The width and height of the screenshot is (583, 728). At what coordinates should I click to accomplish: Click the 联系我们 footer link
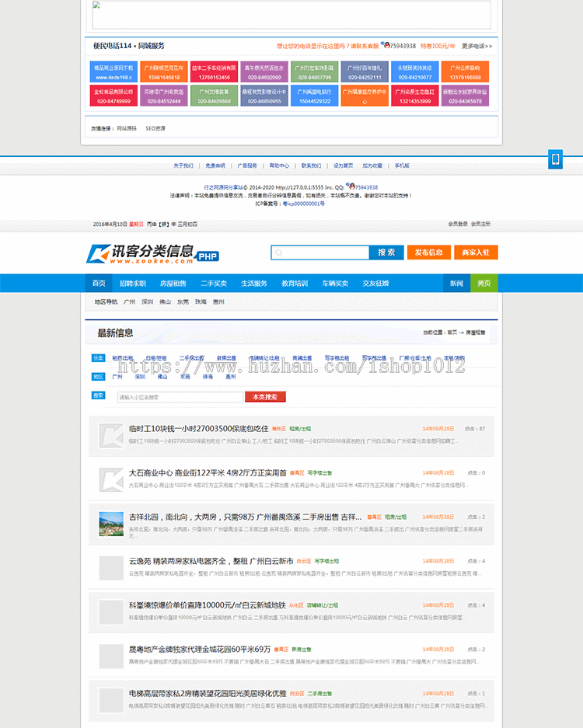311,165
